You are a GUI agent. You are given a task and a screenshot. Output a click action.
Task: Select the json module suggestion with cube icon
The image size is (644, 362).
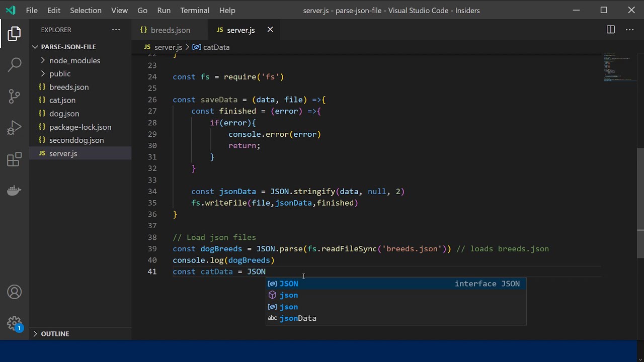396,295
